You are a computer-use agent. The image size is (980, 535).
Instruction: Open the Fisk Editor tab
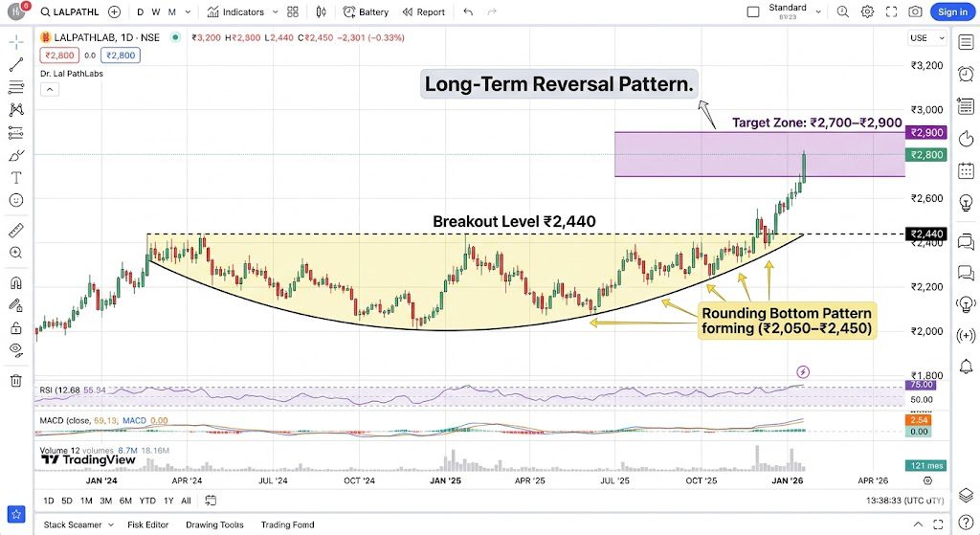click(x=148, y=524)
